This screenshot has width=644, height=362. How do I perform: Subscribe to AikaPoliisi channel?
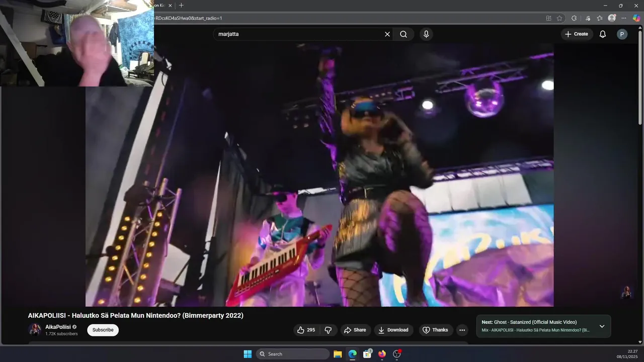tap(103, 330)
